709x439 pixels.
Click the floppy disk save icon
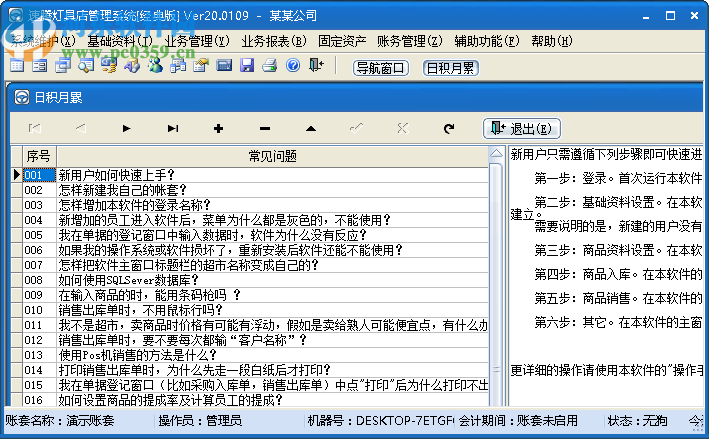[247, 66]
